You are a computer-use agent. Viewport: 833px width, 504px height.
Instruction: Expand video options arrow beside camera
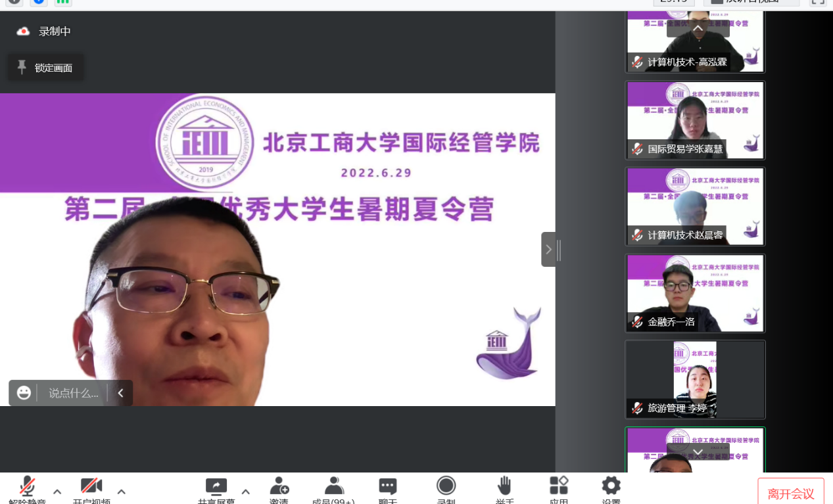121,491
